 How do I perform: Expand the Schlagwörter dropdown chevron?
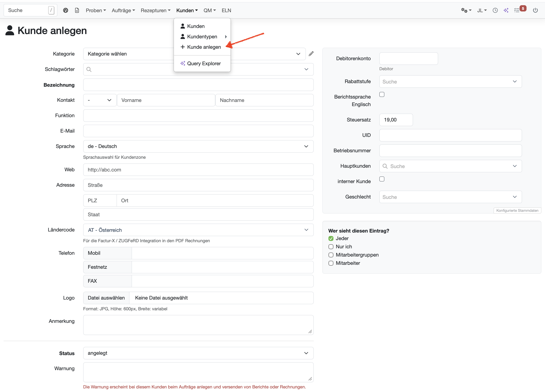click(x=306, y=69)
